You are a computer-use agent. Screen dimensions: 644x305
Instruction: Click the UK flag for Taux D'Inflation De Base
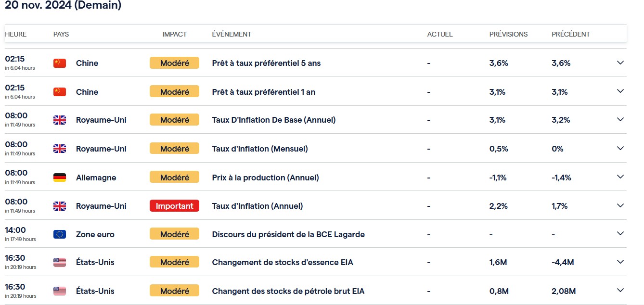pos(59,120)
